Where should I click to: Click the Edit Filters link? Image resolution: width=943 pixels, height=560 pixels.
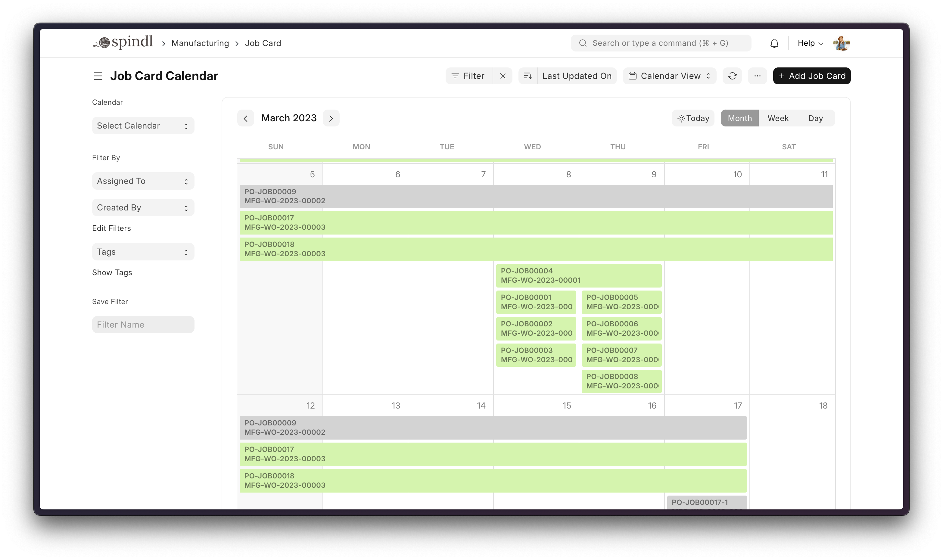coord(111,228)
